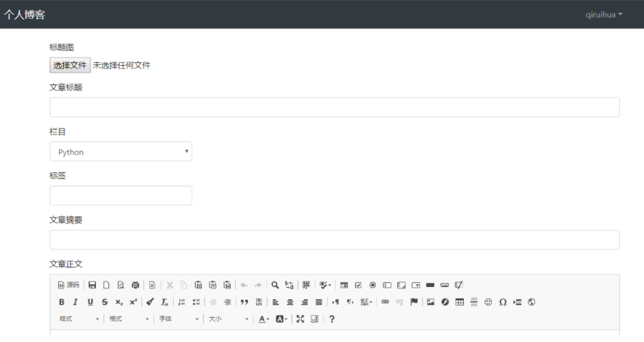This screenshot has width=644, height=342.
Task: Set text direction left to right
Action: click(336, 302)
